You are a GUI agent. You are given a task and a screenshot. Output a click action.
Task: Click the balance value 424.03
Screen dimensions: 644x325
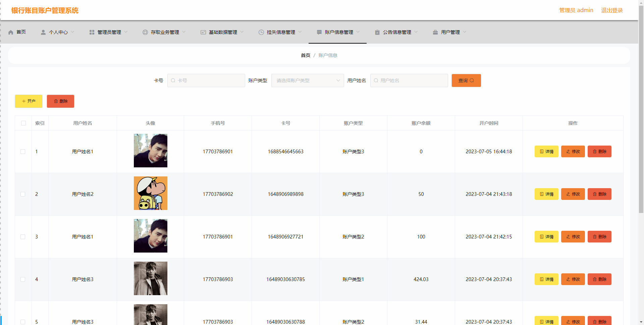click(421, 279)
